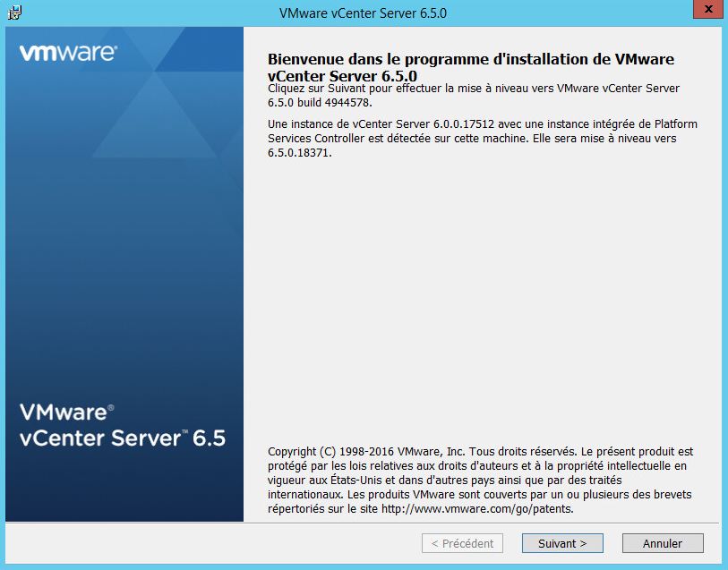Close the VMware vCenter Server installer window
Image resolution: width=728 pixels, height=570 pixels.
point(708,9)
